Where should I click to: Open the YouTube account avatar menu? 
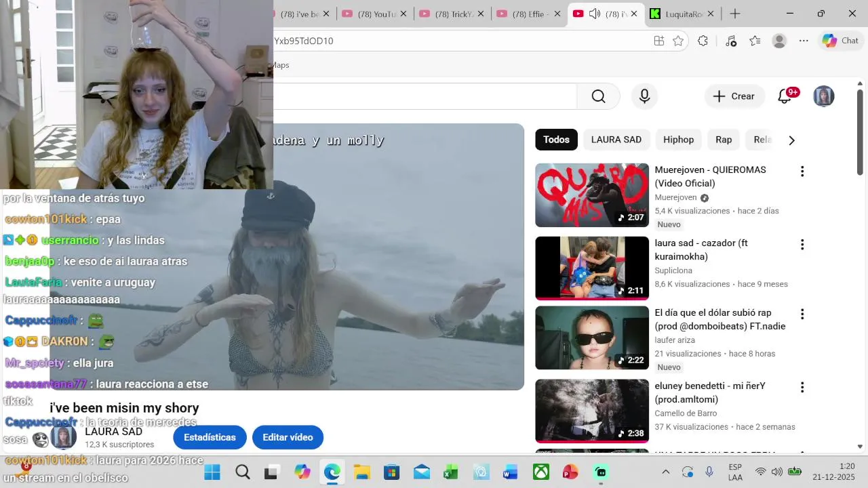(x=823, y=96)
